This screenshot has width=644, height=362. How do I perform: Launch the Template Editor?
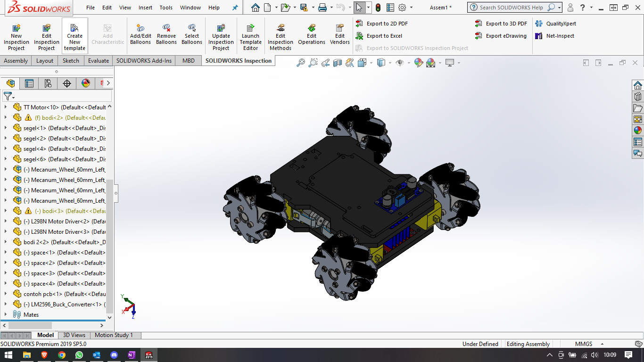click(x=250, y=35)
